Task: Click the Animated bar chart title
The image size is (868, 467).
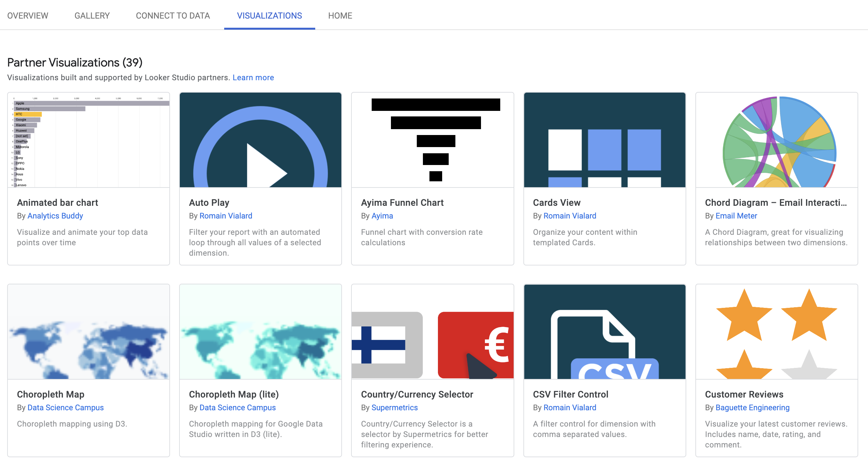Action: (x=58, y=202)
